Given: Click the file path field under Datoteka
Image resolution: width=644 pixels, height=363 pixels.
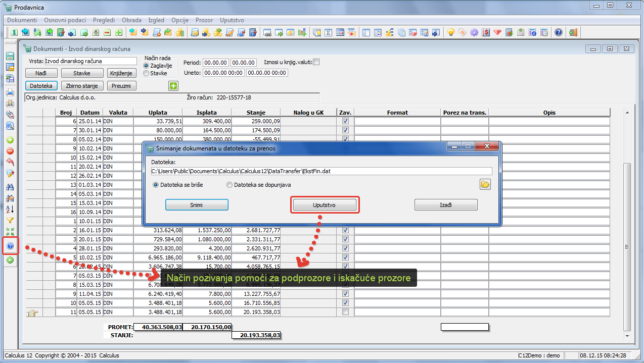Looking at the screenshot, I should (x=321, y=171).
